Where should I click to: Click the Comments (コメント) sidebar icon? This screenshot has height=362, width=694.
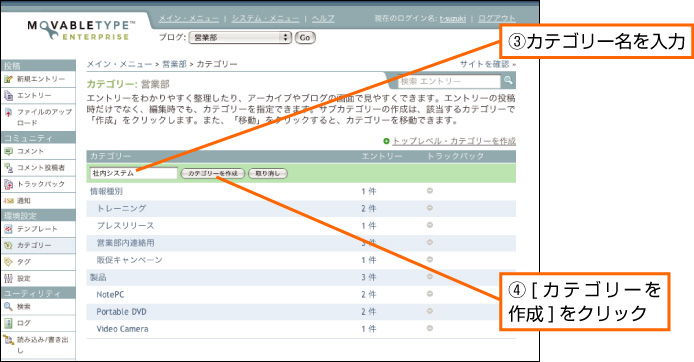pos(8,151)
